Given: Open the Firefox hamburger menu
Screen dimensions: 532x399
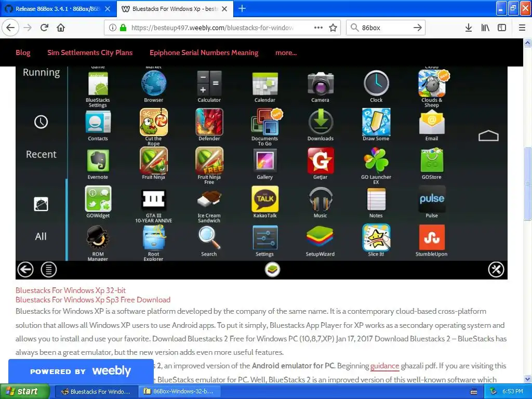Looking at the screenshot, I should [x=522, y=28].
